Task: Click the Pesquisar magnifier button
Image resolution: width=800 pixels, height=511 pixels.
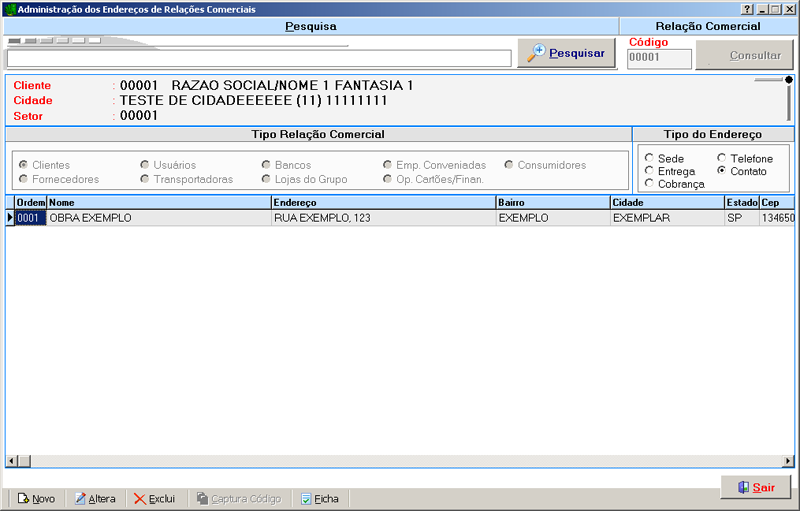Action: [x=566, y=54]
